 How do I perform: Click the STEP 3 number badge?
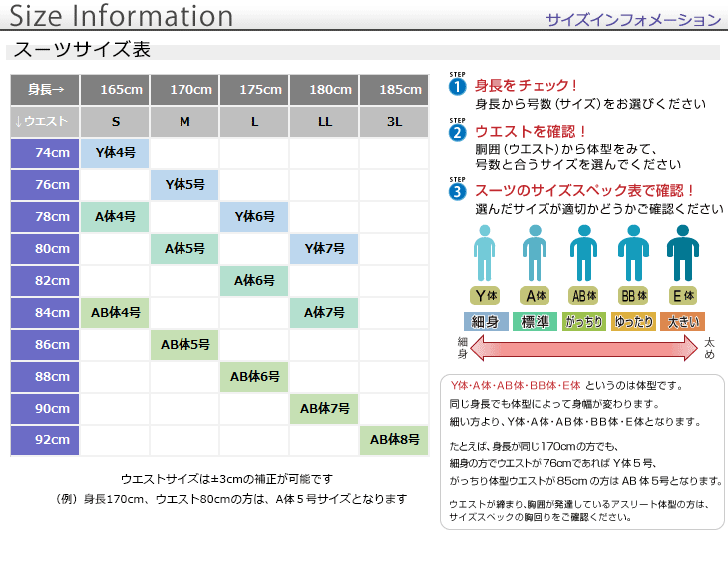pyautogui.click(x=458, y=191)
